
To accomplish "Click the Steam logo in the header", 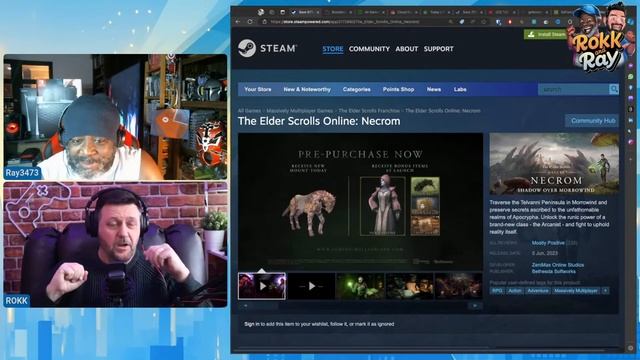I will (267, 48).
